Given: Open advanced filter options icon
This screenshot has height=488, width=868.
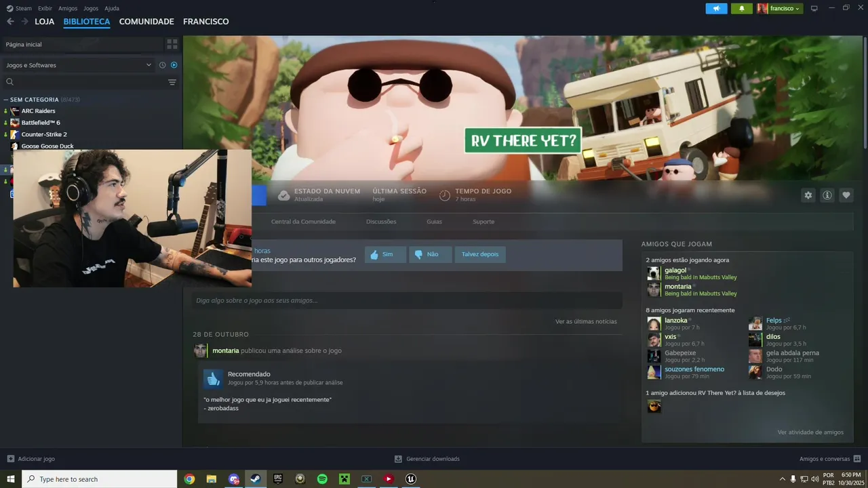Looking at the screenshot, I should click(172, 82).
